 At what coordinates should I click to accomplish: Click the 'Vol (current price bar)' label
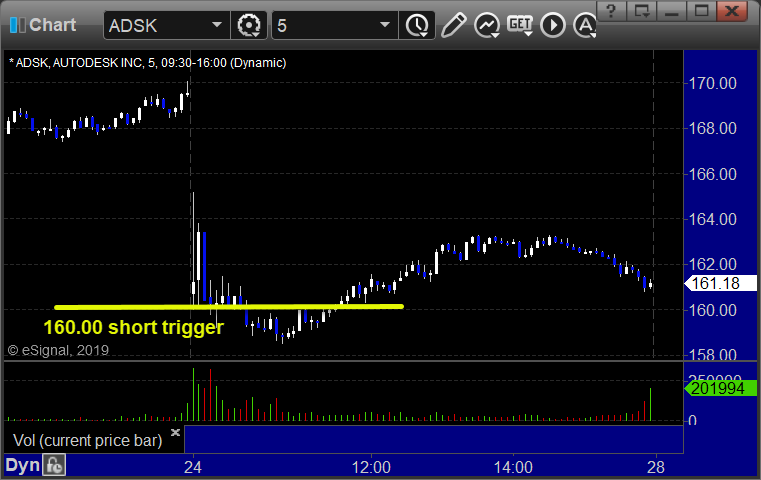pyautogui.click(x=87, y=441)
